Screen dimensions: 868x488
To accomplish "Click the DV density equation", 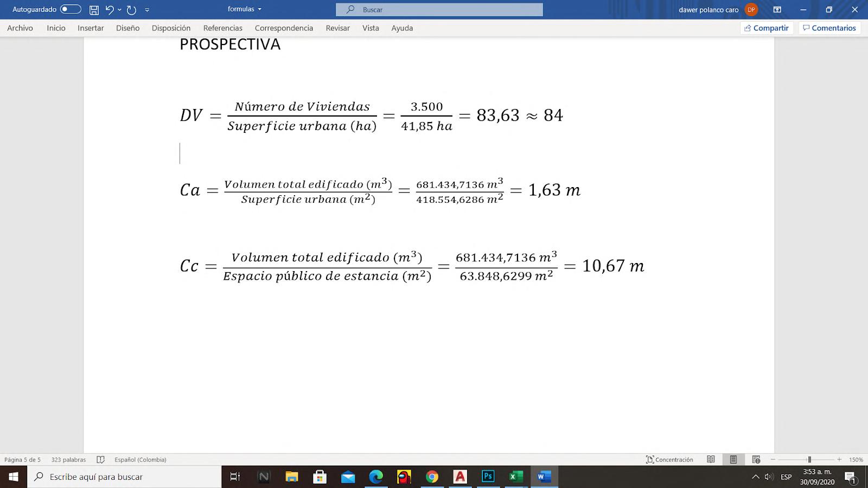I will (372, 115).
